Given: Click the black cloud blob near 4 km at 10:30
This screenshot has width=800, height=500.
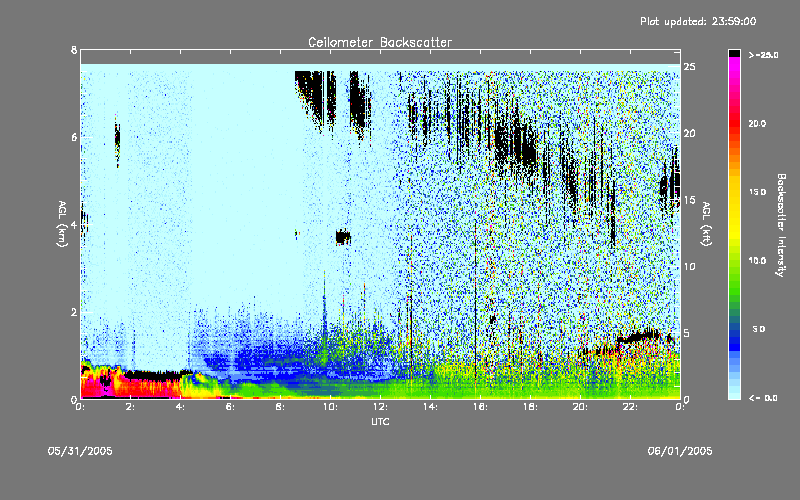Looking at the screenshot, I should point(343,237).
